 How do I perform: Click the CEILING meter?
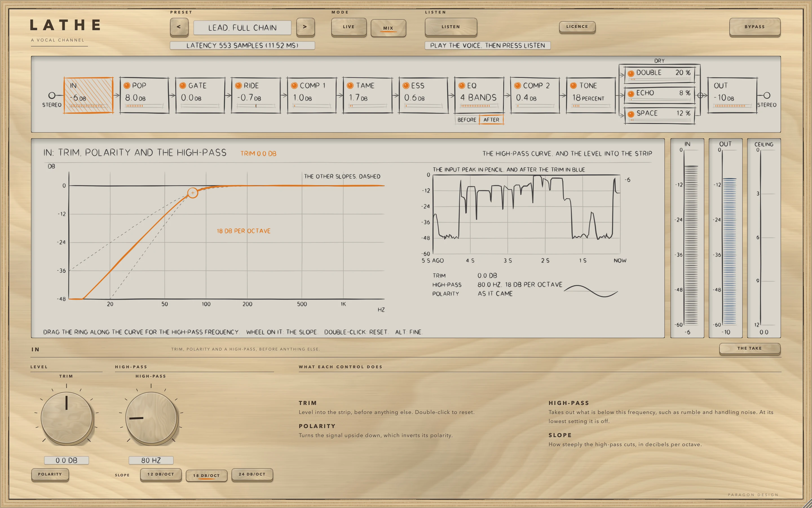764,238
